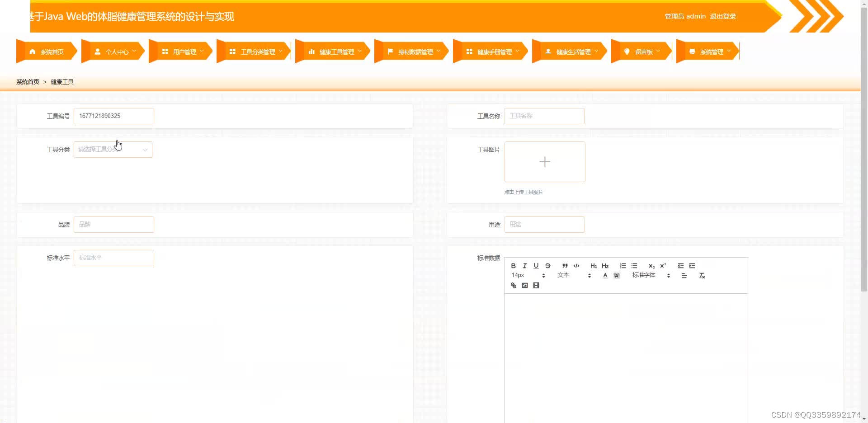Viewport: 868px width, 423px height.
Task: Open the 标准字体 font family dropdown
Action: tap(651, 275)
